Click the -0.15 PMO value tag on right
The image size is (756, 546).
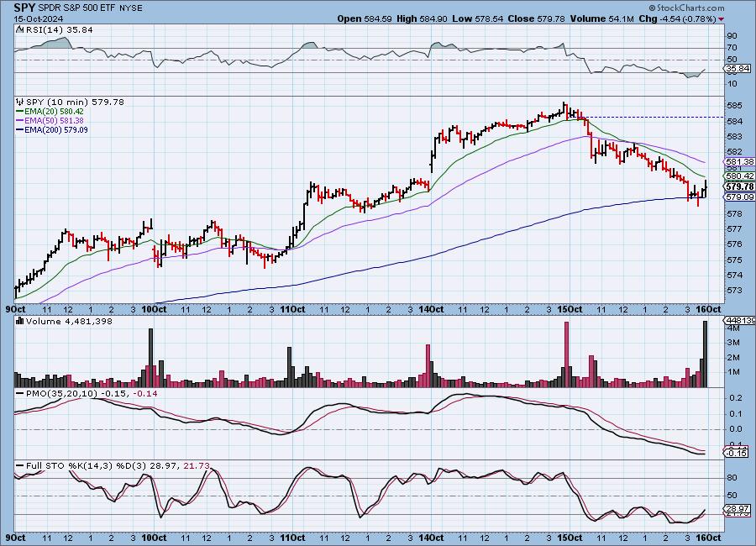click(736, 453)
